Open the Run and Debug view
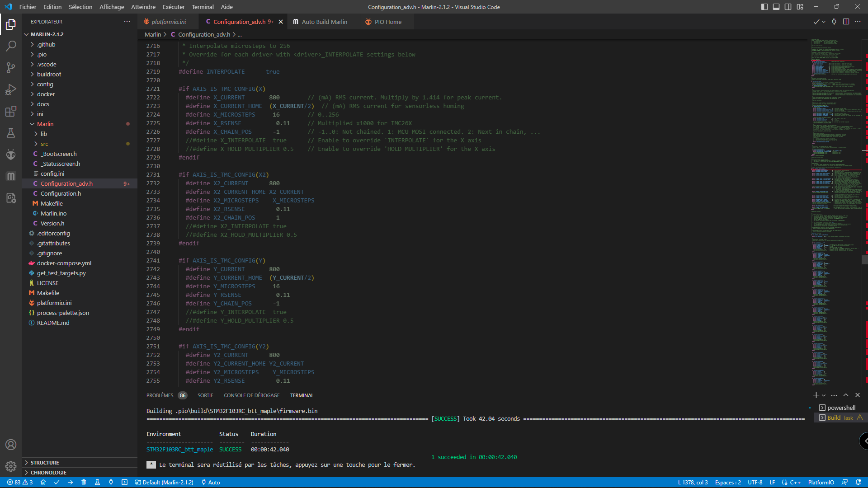This screenshot has height=488, width=868. tap(11, 89)
